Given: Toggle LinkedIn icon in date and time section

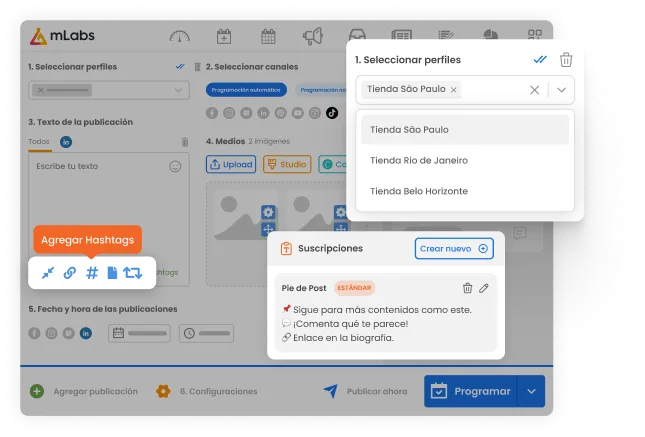Looking at the screenshot, I should [86, 332].
